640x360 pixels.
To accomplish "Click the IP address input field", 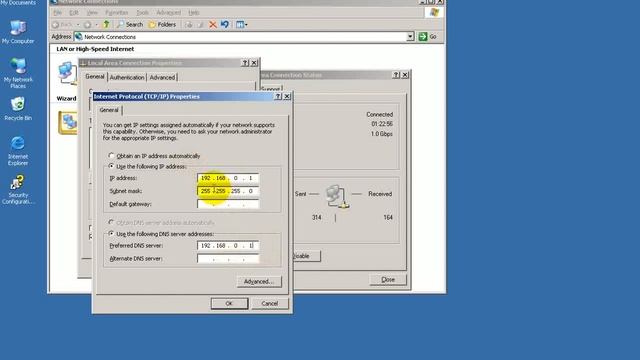I will pyautogui.click(x=228, y=178).
